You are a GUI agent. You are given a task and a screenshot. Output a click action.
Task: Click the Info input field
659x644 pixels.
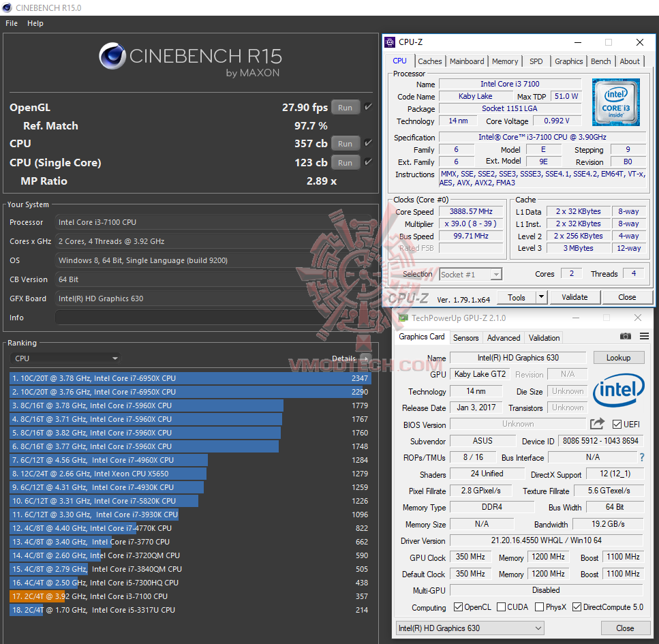pyautogui.click(x=215, y=318)
